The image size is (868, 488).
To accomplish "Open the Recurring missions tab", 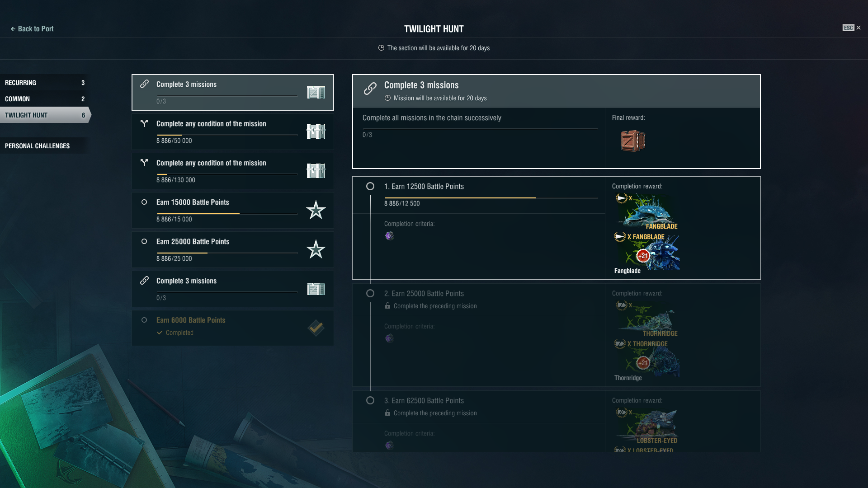I will (x=45, y=83).
